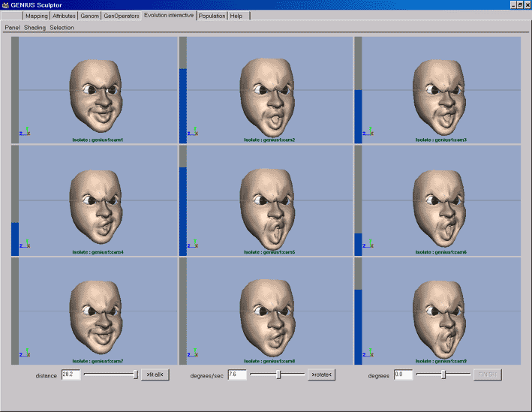Screen dimensions: 532x412
Task: Click the 'Isolate : genius1:cam6' label
Action: tap(441, 252)
